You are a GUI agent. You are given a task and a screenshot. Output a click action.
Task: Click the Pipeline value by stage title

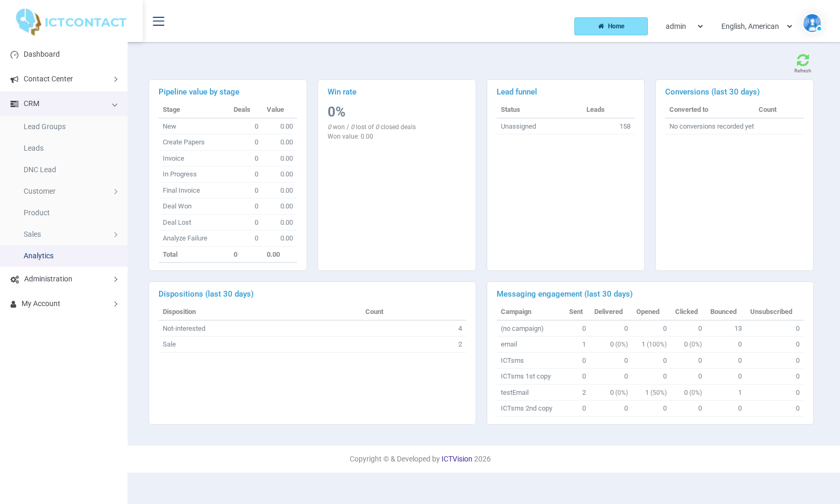tap(199, 92)
